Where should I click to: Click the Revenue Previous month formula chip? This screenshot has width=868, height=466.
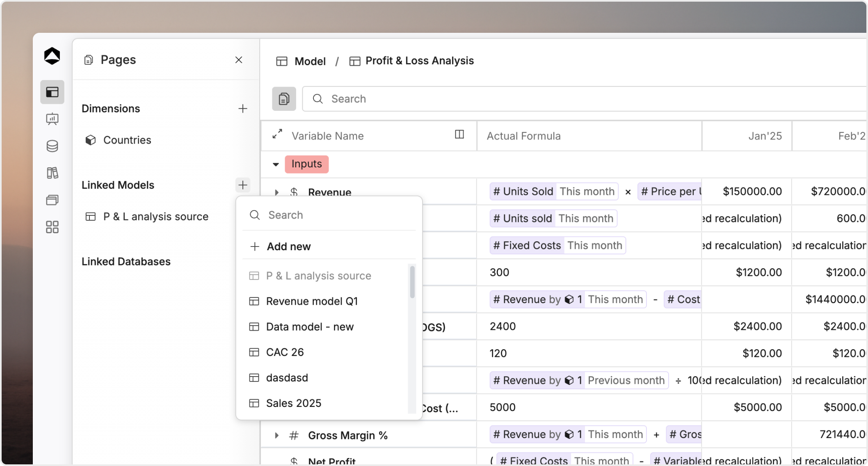(x=579, y=381)
